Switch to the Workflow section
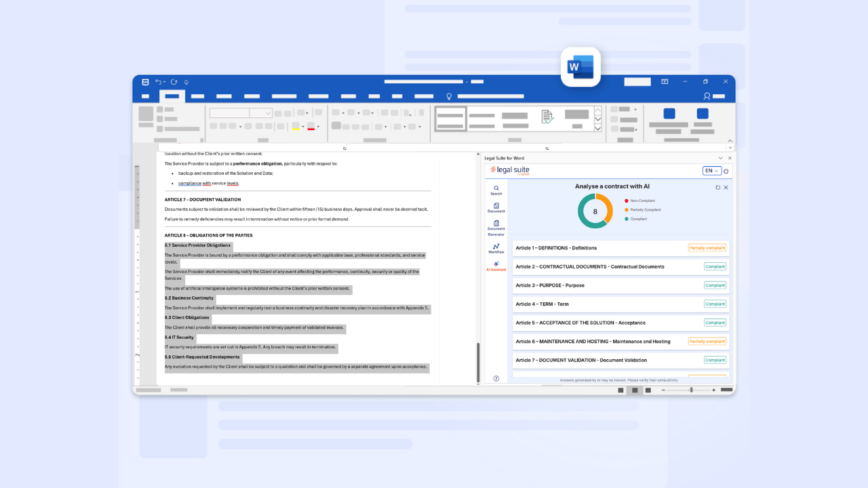 click(496, 248)
